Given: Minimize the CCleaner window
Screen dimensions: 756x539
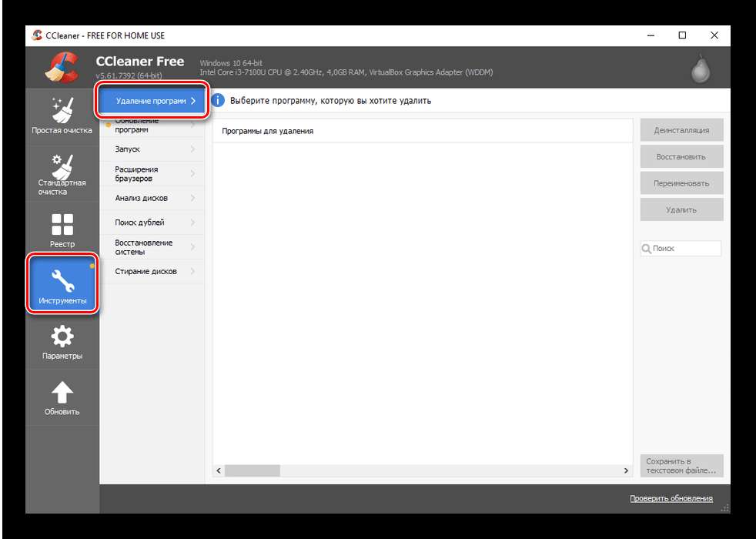Looking at the screenshot, I should point(651,35).
